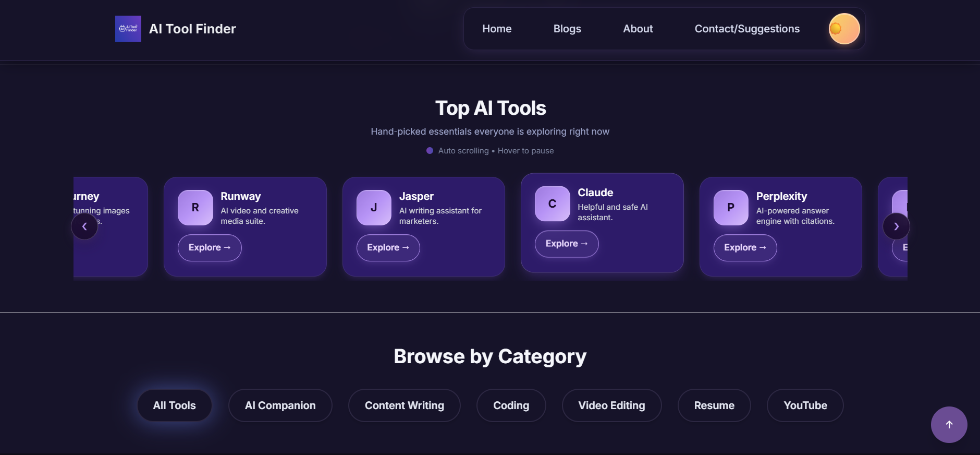Click the Claude tool name
Viewport: 980px width, 455px height.
pos(595,193)
